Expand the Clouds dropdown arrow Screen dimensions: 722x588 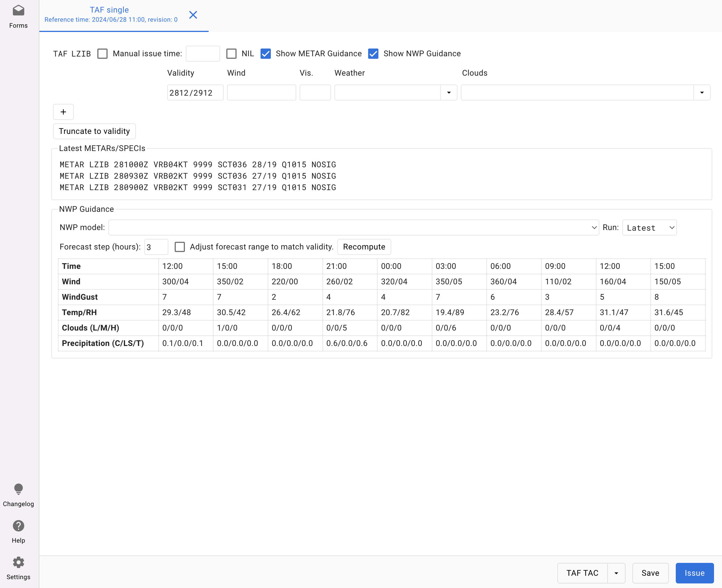pyautogui.click(x=702, y=92)
